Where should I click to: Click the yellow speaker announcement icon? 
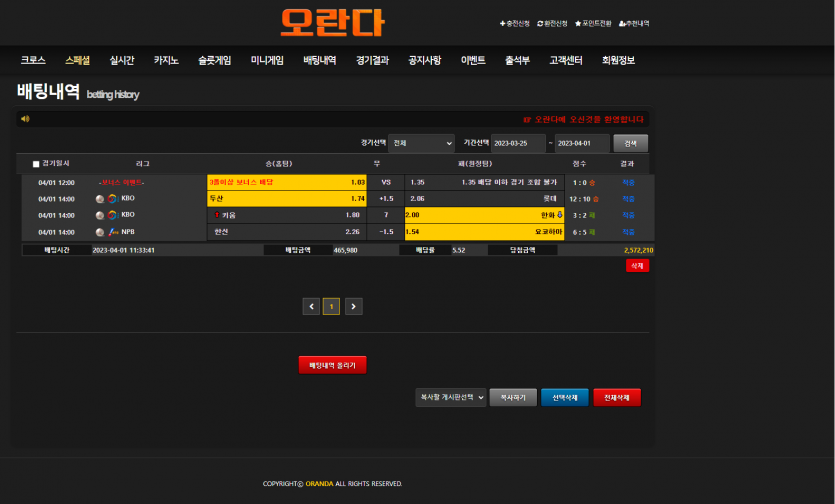point(25,118)
